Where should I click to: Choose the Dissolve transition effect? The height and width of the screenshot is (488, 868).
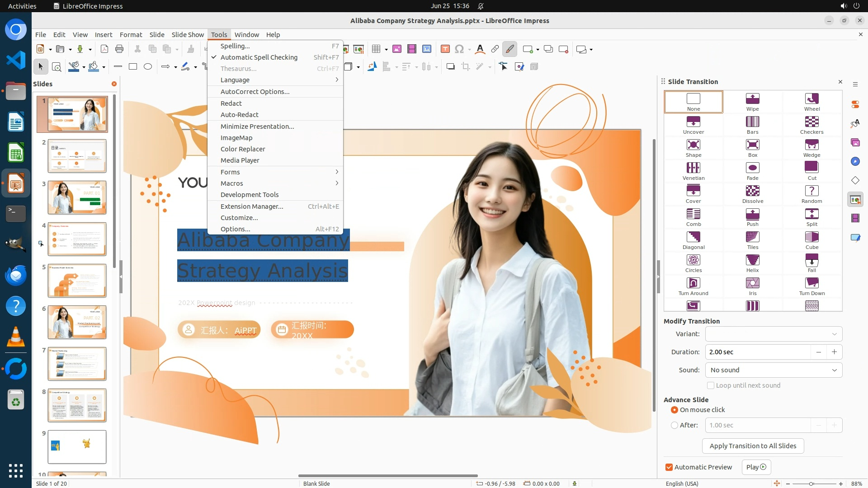coord(752,193)
